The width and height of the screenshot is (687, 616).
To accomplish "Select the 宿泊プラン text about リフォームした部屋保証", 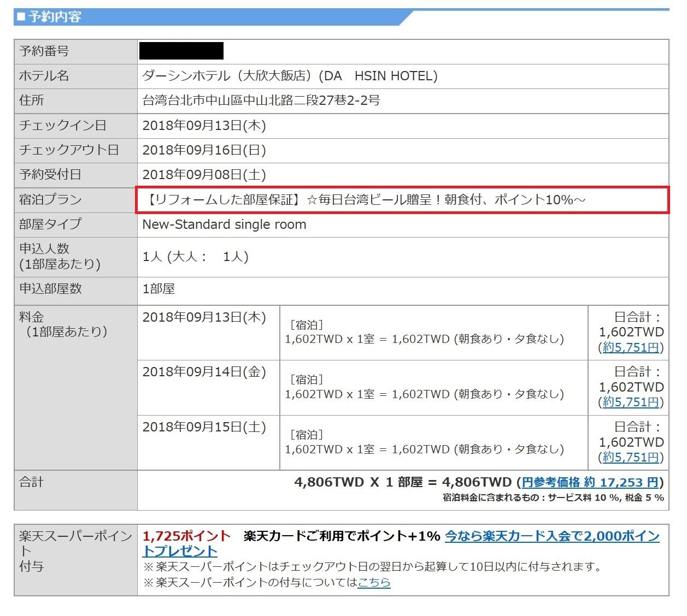I will [x=365, y=200].
